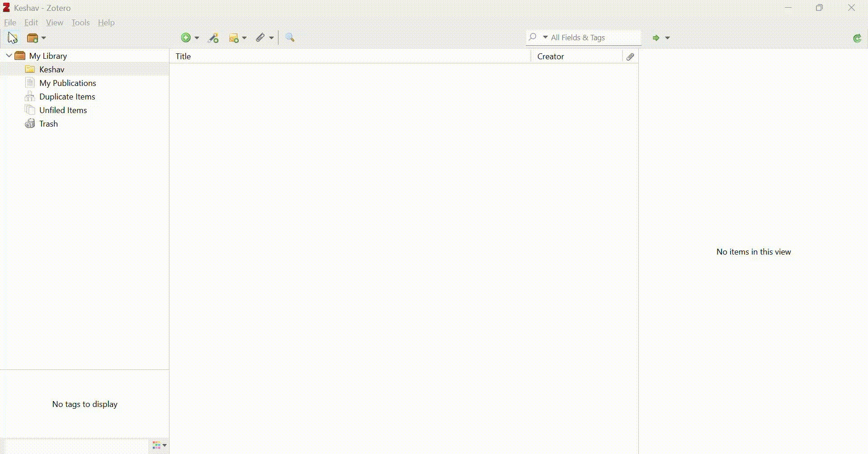Sort items by the Title column
This screenshot has width=868, height=454.
click(x=350, y=57)
